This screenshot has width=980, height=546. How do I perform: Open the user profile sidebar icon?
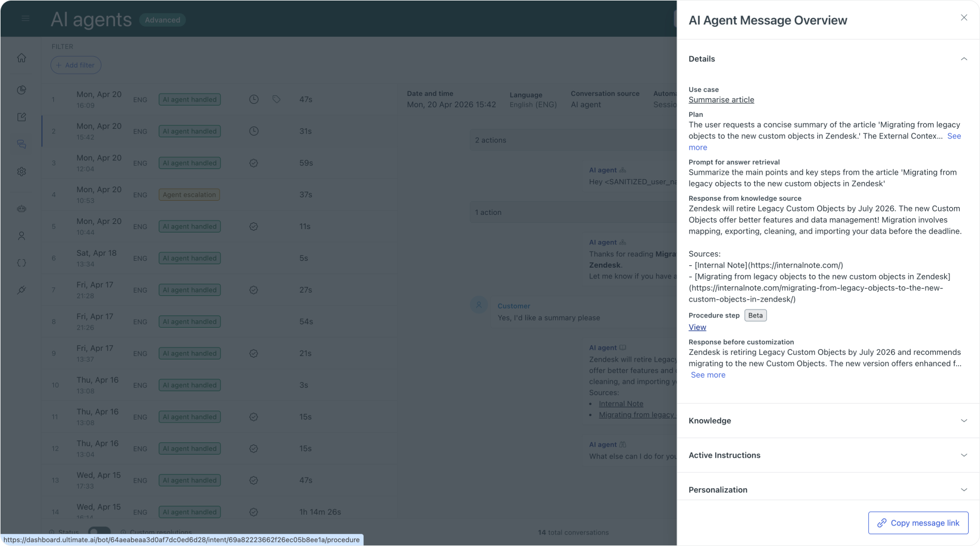pyautogui.click(x=22, y=236)
